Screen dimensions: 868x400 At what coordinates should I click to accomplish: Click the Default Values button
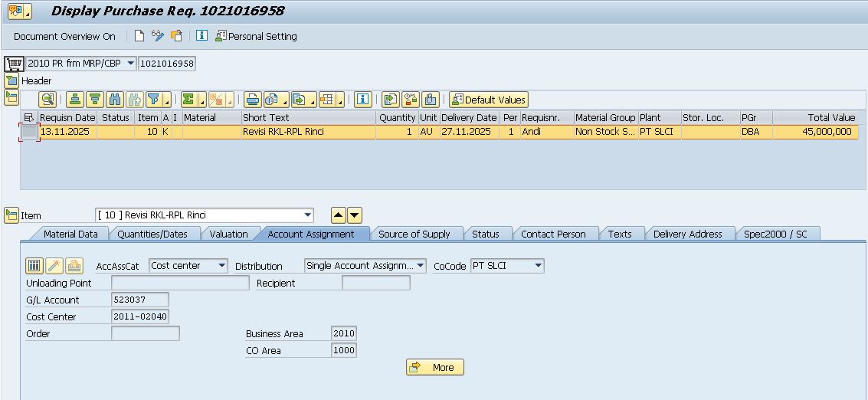pos(488,100)
